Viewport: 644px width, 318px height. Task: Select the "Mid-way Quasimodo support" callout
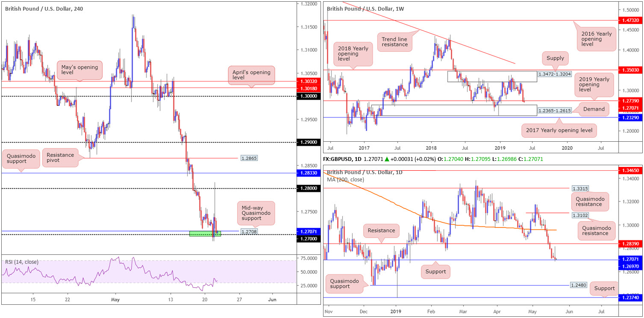[256, 213]
